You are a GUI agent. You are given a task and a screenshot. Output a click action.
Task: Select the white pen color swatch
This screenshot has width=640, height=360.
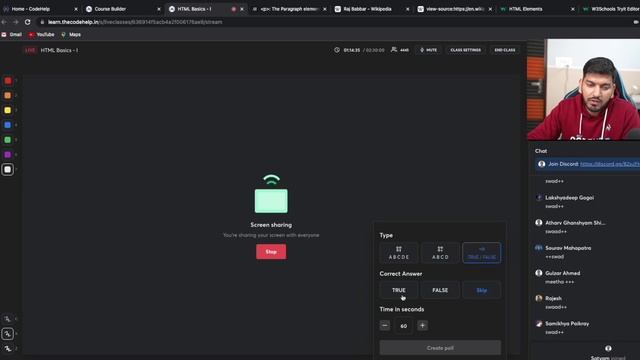click(x=8, y=169)
